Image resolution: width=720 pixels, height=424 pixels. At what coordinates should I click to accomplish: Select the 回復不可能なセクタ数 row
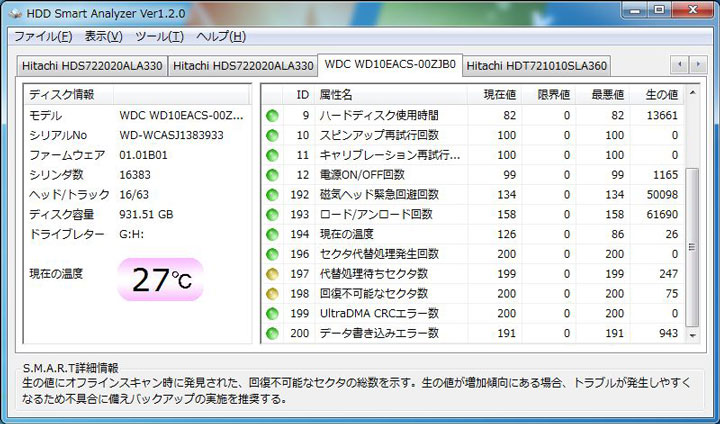[x=473, y=293]
